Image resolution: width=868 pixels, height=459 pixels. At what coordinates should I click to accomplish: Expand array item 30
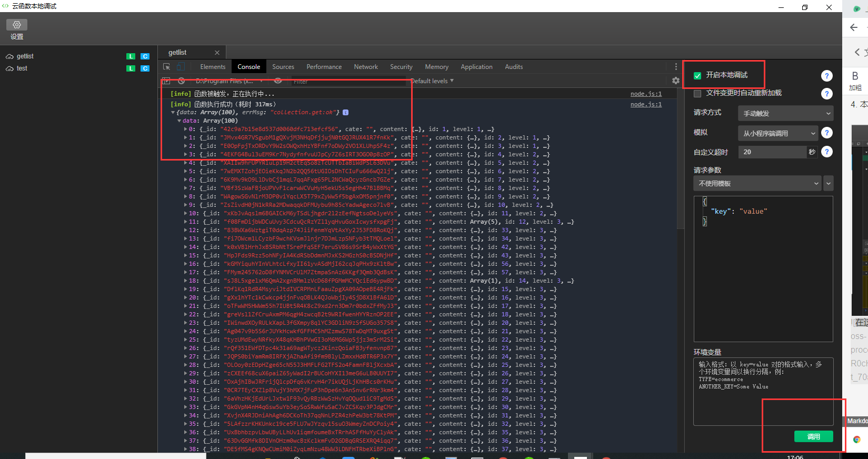(185, 382)
